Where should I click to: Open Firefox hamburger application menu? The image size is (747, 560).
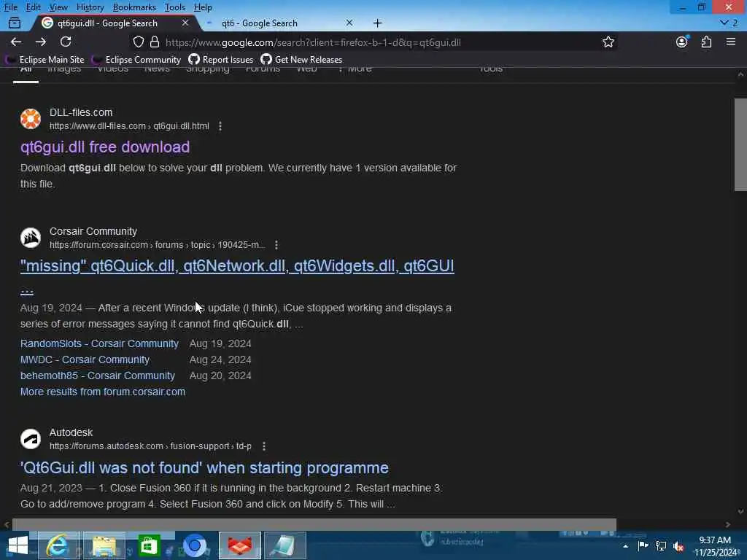pyautogui.click(x=731, y=42)
